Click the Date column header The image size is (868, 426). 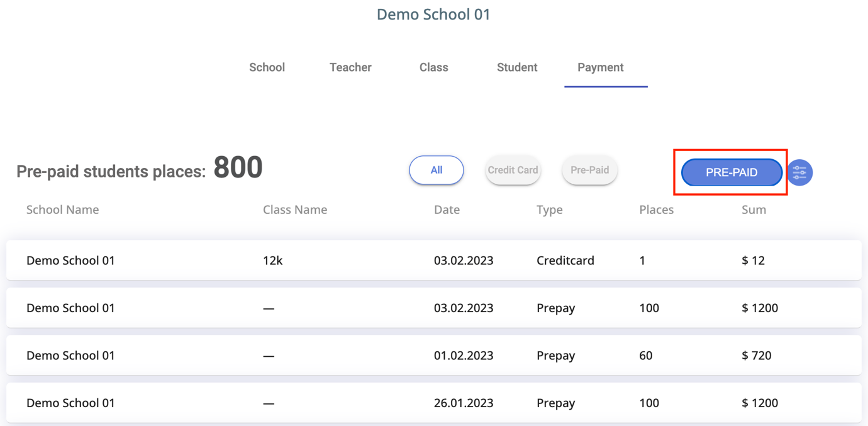tap(447, 210)
